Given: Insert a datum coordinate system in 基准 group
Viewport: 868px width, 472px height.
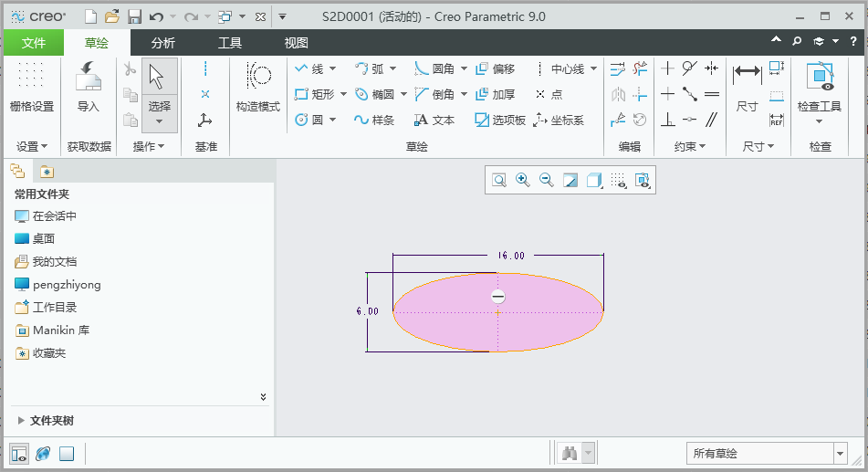Looking at the screenshot, I should point(205,120).
